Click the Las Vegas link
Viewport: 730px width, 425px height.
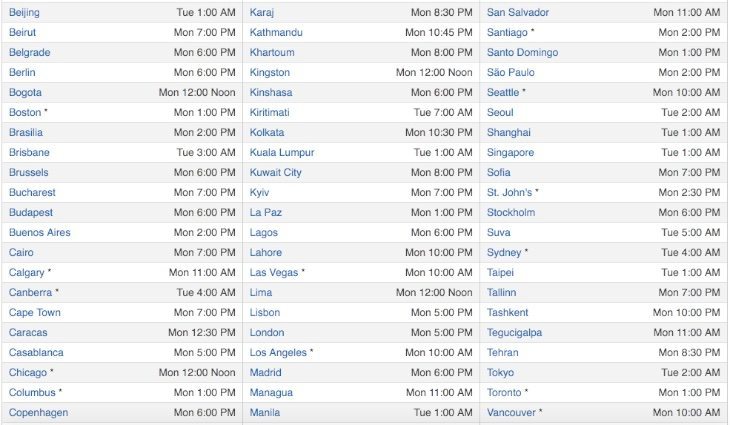coord(274,273)
